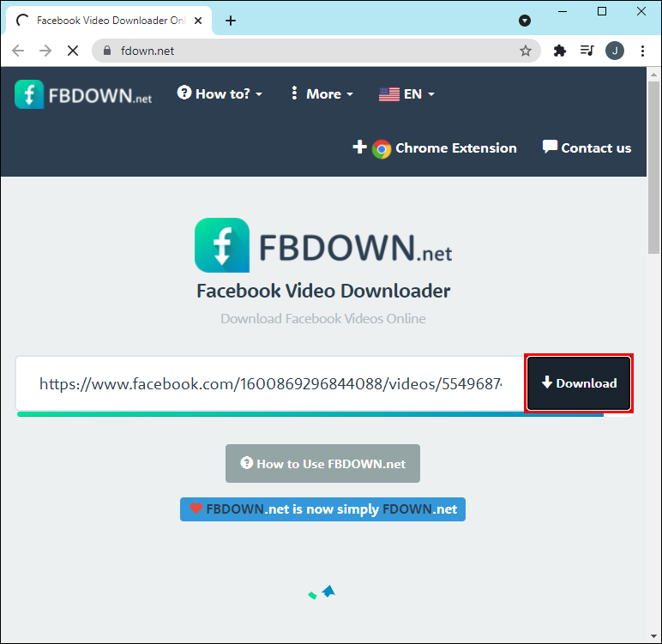Screen dimensions: 662x644
Task: Open the Chrome Extension link
Action: pos(435,148)
